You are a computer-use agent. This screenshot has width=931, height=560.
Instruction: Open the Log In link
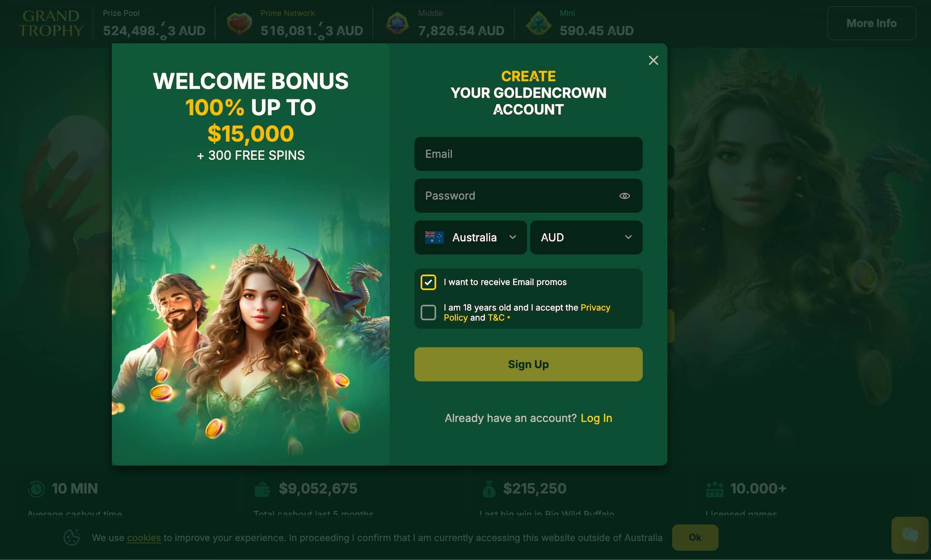(596, 418)
